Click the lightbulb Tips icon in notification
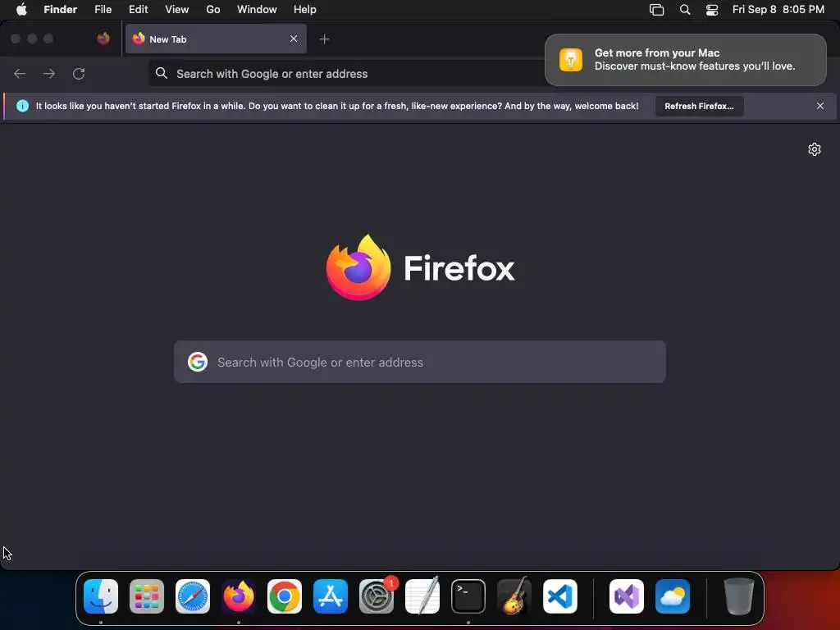Viewport: 840px width, 630px height. coord(571,59)
